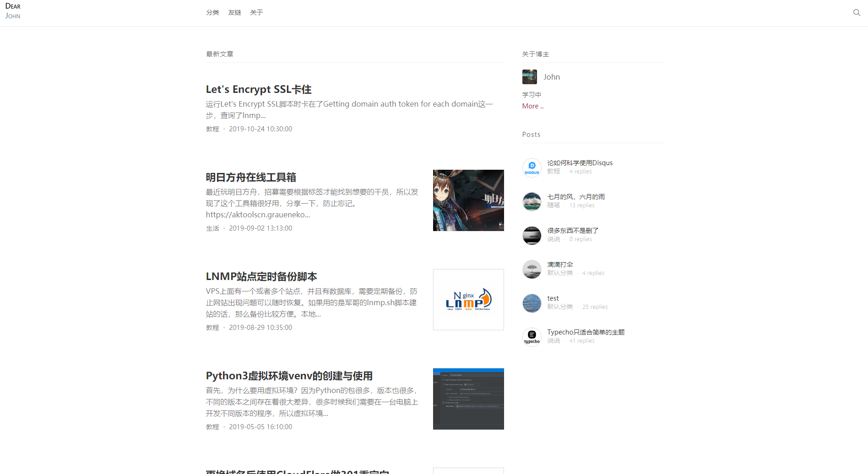Click date 2019-05-05 16:10:00
Viewport: 868px width, 474px height.
click(260, 427)
